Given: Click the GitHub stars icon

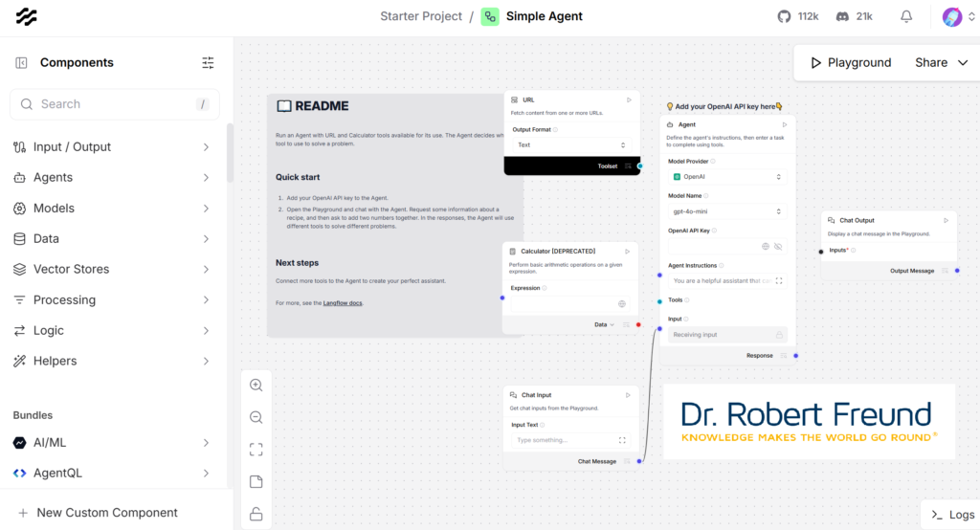Looking at the screenshot, I should point(784,16).
